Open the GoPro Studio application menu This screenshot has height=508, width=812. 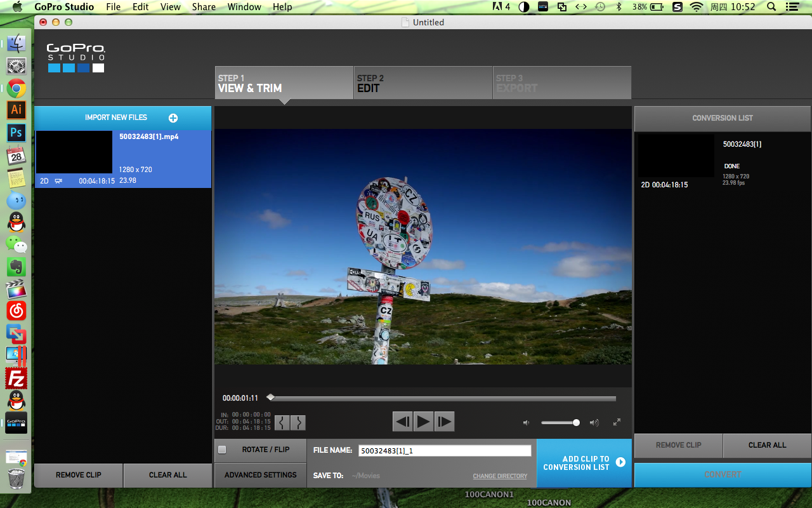tap(64, 7)
